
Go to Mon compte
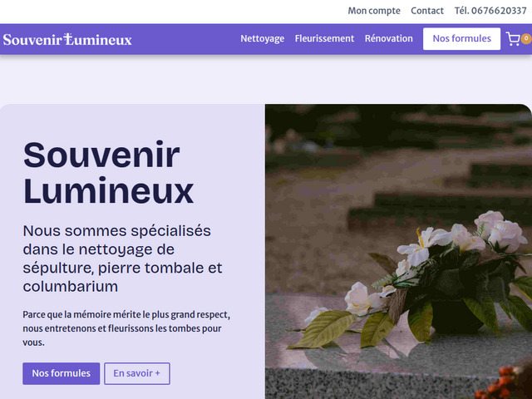coord(374,11)
